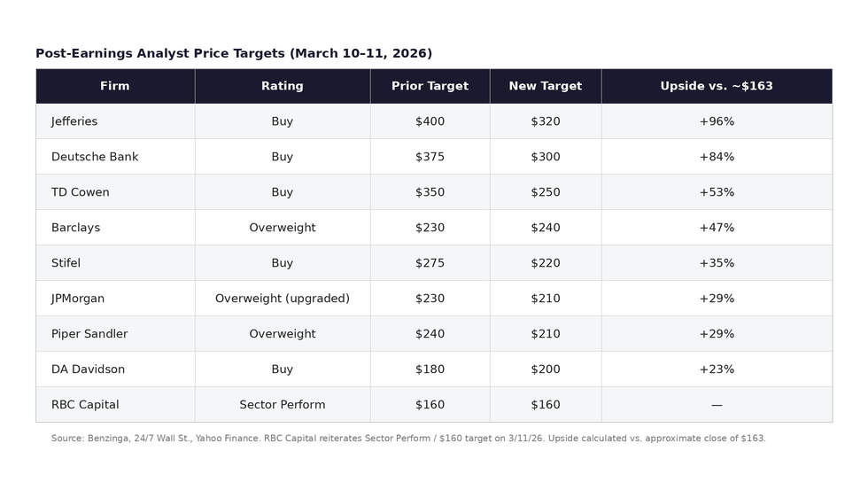Click the table title text
This screenshot has height=490, width=868.
point(234,53)
